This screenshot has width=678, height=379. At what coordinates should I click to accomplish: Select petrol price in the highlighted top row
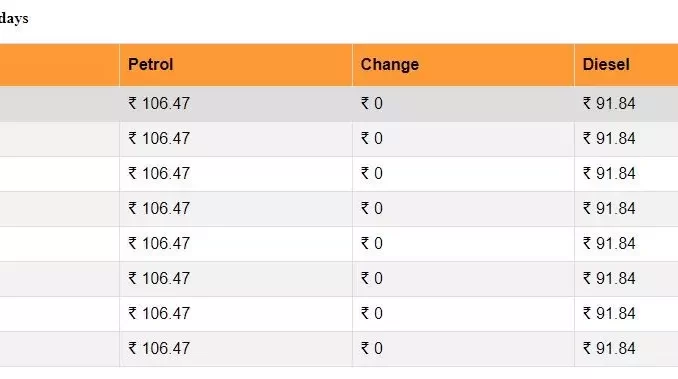[159, 104]
